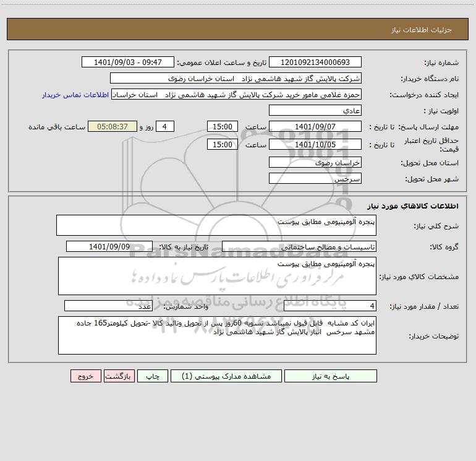Click the تاریخ نیاز به کالا date field
The height and width of the screenshot is (461, 476).
tap(109, 246)
